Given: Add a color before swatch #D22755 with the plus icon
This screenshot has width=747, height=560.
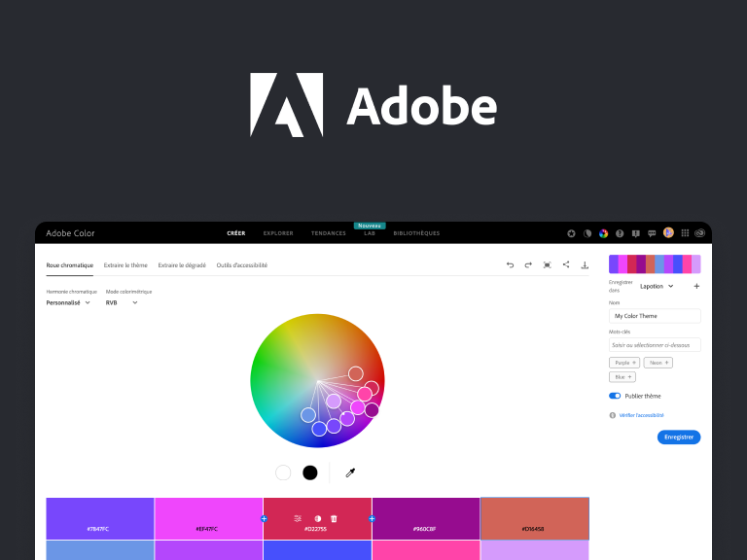Looking at the screenshot, I should [x=264, y=518].
